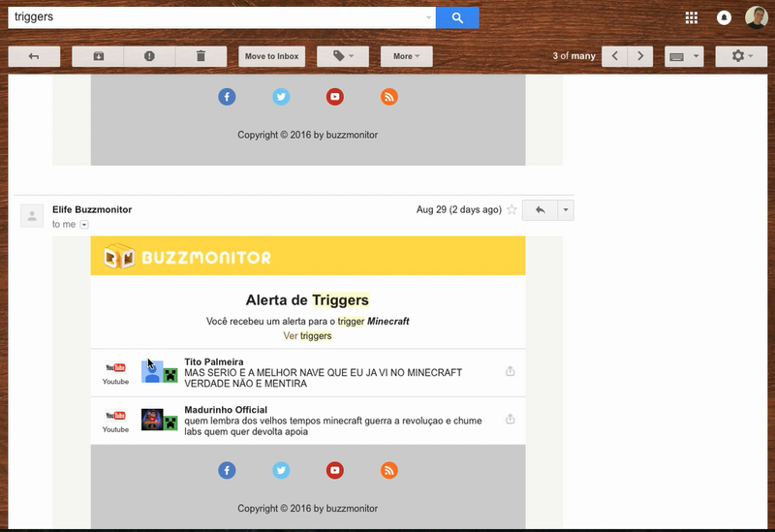
Task: Click the blue search button
Action: [457, 17]
